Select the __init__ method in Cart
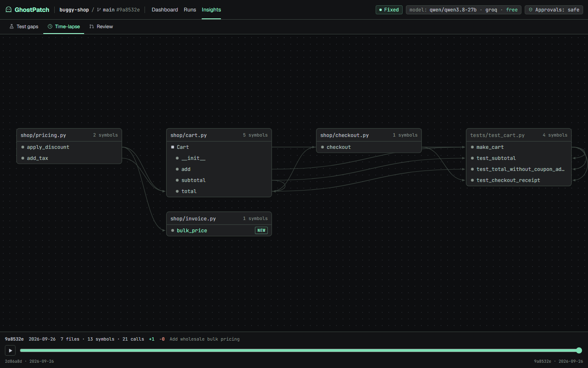Viewport: 588px width, 368px height. [x=219, y=158]
